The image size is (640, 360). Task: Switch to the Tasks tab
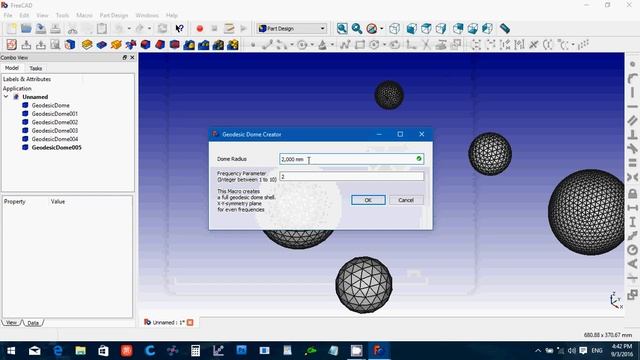tap(36, 68)
